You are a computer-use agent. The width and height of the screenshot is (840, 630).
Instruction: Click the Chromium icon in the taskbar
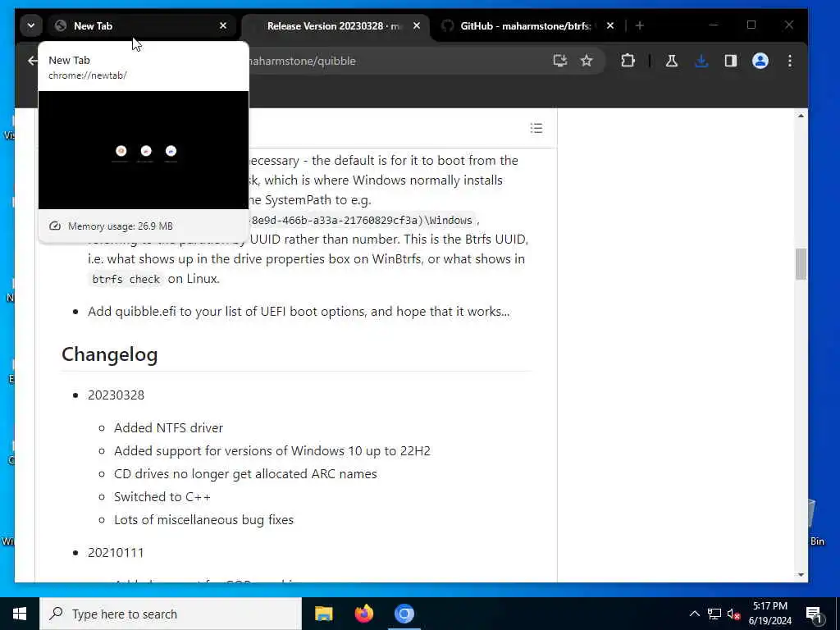(404, 614)
